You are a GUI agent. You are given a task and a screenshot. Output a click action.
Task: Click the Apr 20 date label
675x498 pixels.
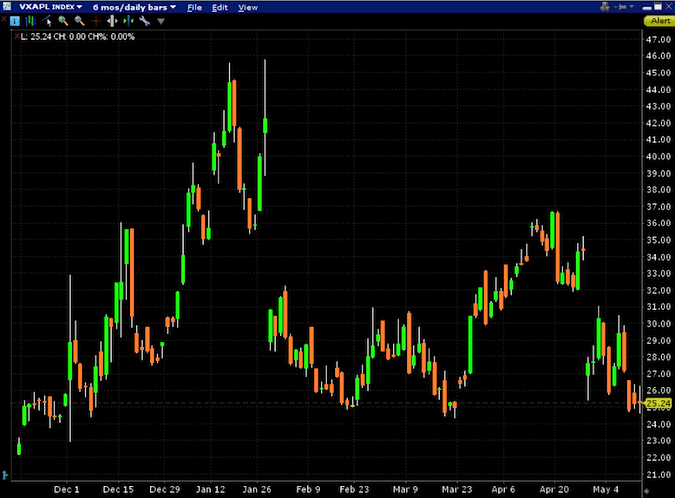[x=554, y=489]
